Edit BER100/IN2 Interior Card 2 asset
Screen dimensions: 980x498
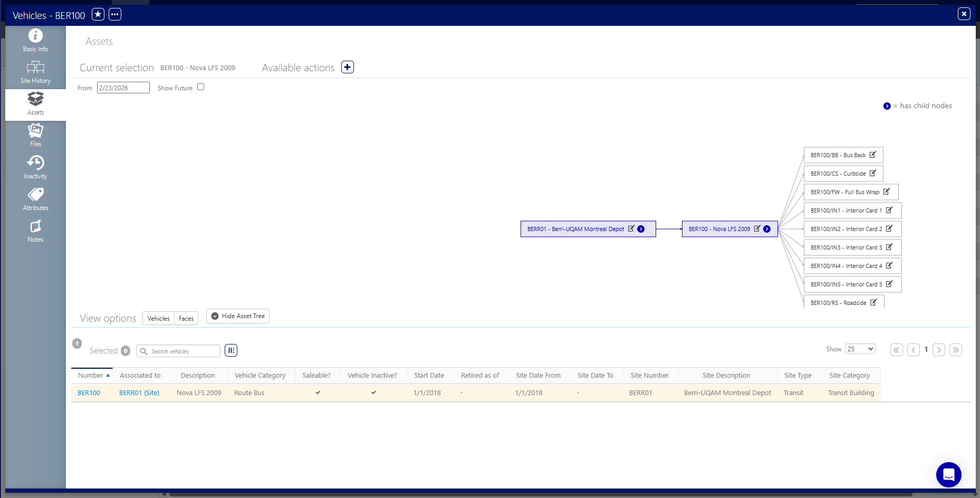pyautogui.click(x=889, y=228)
